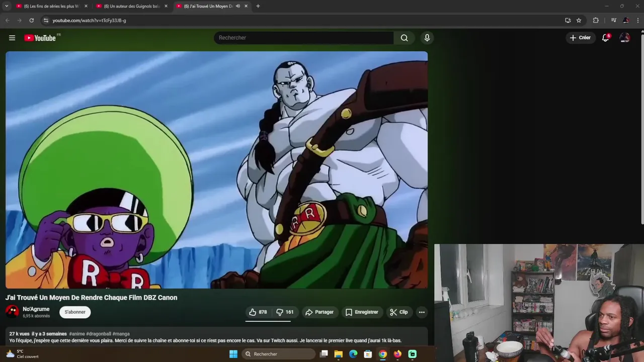
Task: View site information icon in address bar
Action: pyautogui.click(x=46, y=20)
